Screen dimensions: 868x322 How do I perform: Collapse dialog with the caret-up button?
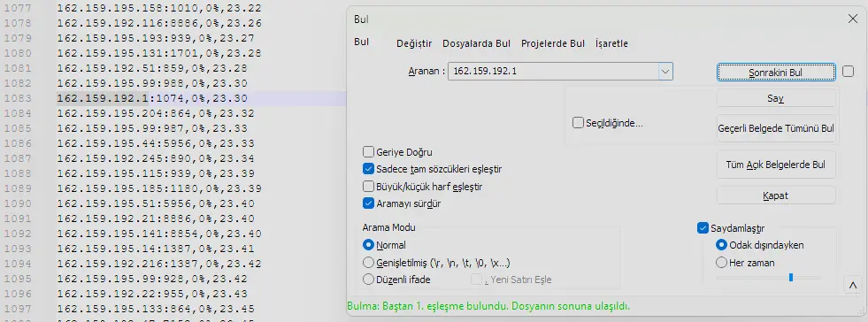click(852, 286)
